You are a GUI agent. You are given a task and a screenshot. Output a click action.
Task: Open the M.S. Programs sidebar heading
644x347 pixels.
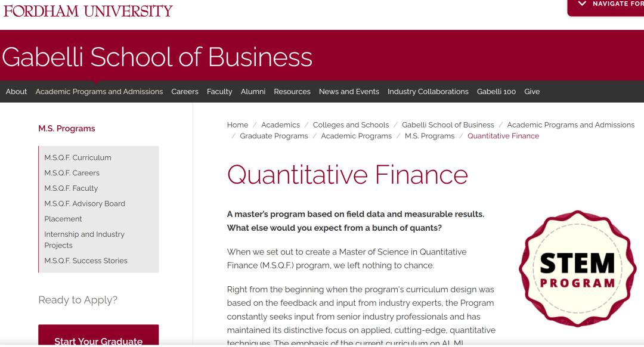tap(67, 129)
